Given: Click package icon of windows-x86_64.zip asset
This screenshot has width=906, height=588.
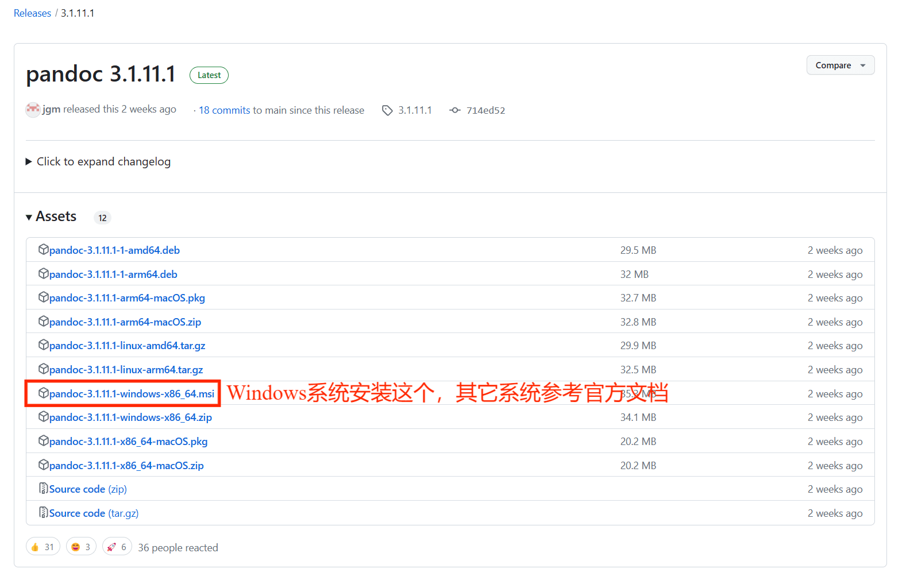Looking at the screenshot, I should pyautogui.click(x=44, y=416).
